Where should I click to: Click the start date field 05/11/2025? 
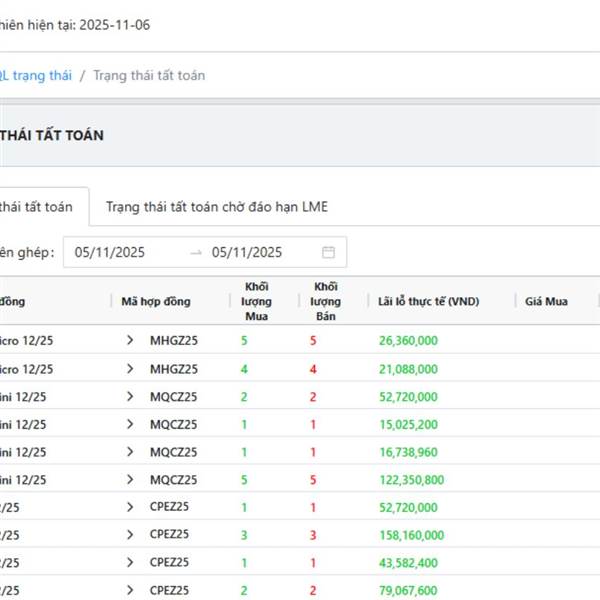coord(110,252)
